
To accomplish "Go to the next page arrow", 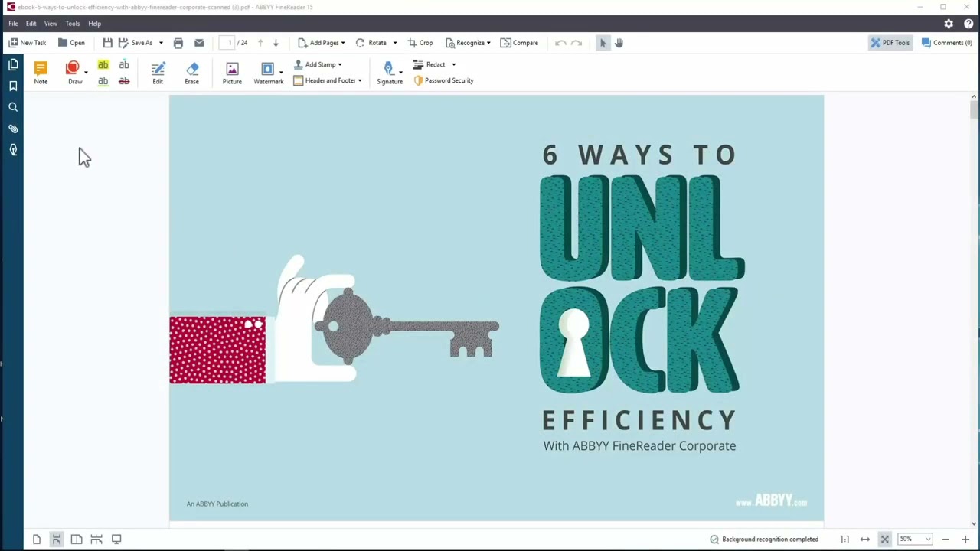I will pyautogui.click(x=276, y=43).
